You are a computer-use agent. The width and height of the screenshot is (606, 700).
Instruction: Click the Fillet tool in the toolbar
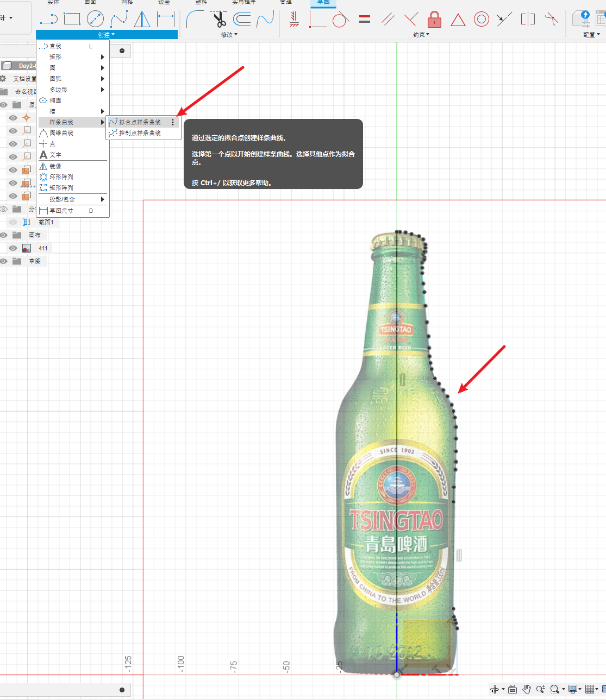click(194, 20)
